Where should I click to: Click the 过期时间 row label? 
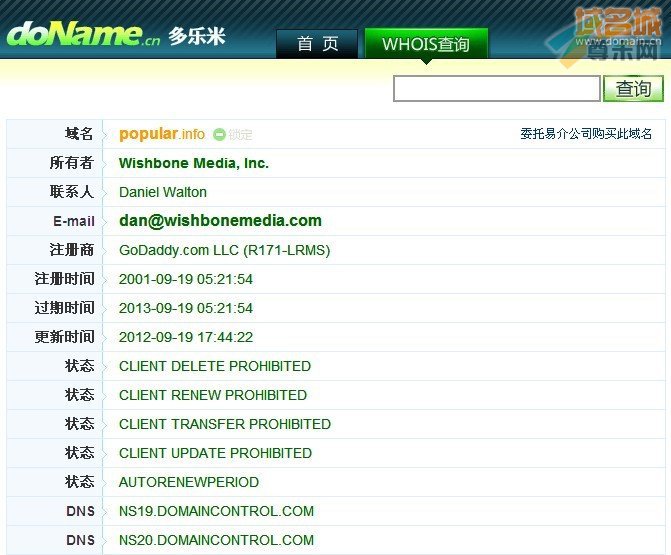64,308
